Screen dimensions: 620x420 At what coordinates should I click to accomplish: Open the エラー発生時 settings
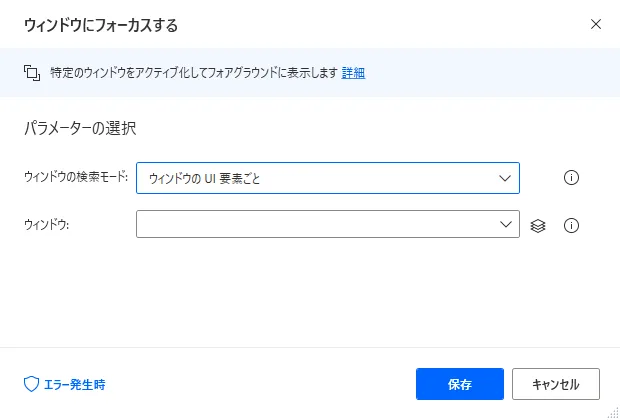[74, 384]
